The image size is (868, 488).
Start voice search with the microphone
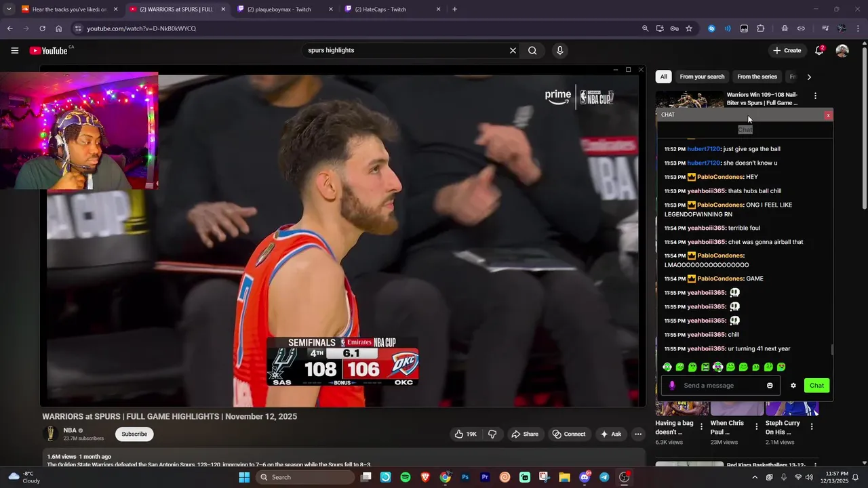[559, 50]
